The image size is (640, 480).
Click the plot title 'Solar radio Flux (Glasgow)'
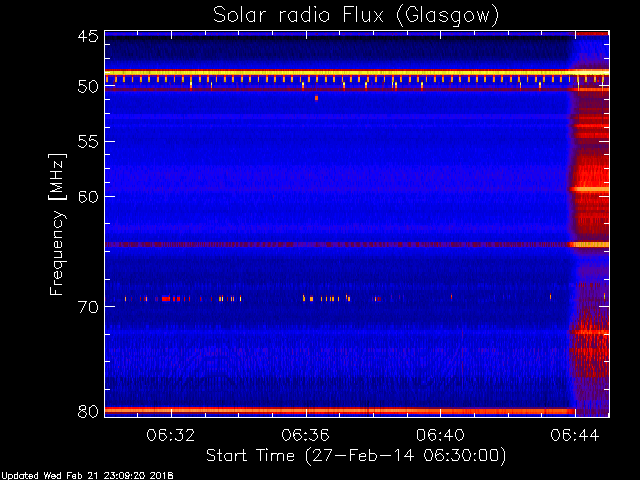tap(356, 15)
